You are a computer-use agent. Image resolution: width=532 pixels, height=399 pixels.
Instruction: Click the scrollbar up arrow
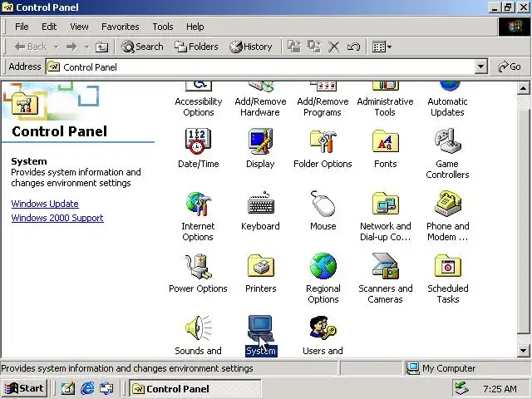coord(523,89)
